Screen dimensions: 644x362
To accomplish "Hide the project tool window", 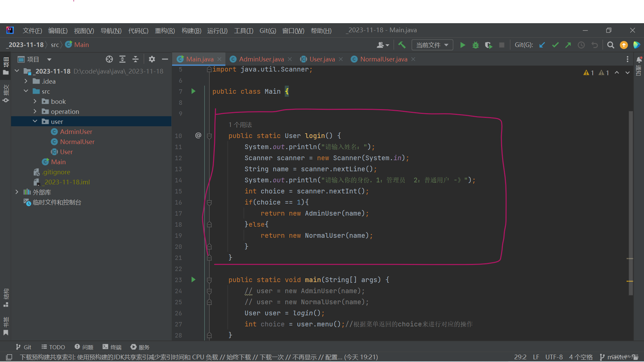I will [x=165, y=59].
